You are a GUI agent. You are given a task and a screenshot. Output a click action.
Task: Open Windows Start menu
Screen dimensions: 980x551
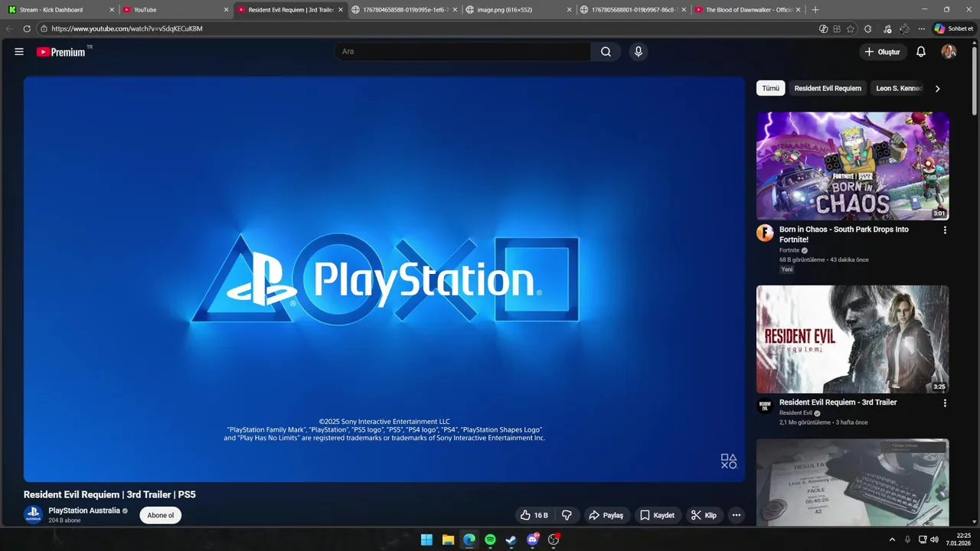pyautogui.click(x=426, y=540)
